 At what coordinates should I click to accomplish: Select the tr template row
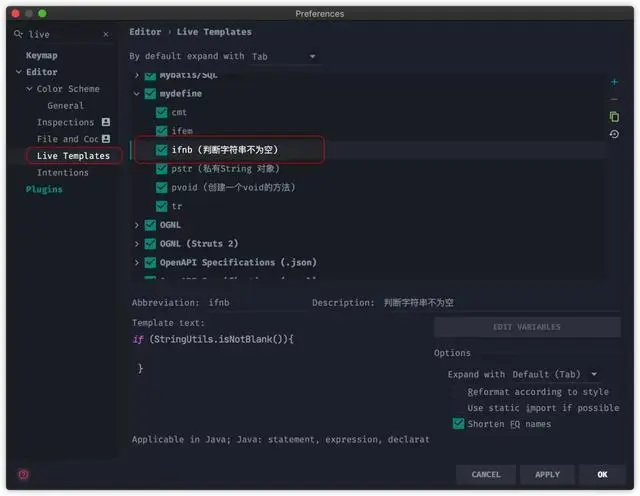point(367,206)
